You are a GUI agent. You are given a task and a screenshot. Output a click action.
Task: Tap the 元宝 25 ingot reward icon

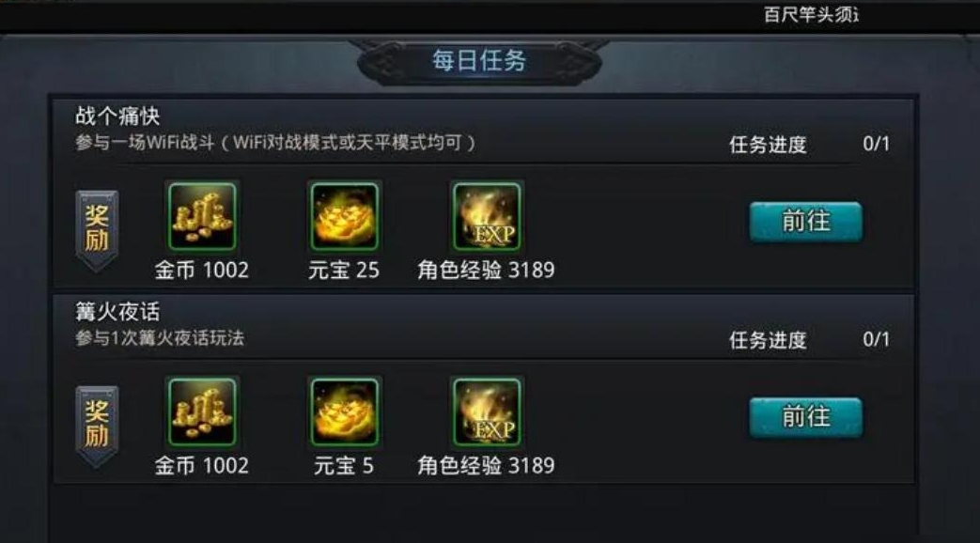(345, 216)
